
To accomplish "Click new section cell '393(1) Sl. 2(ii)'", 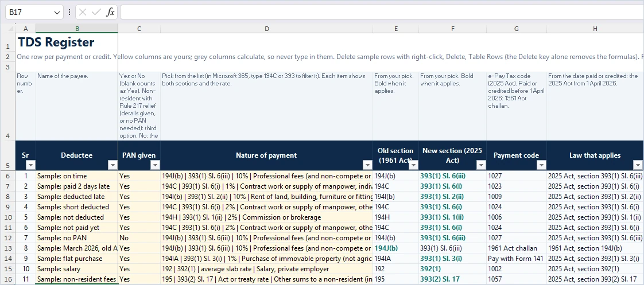I will (x=453, y=197).
